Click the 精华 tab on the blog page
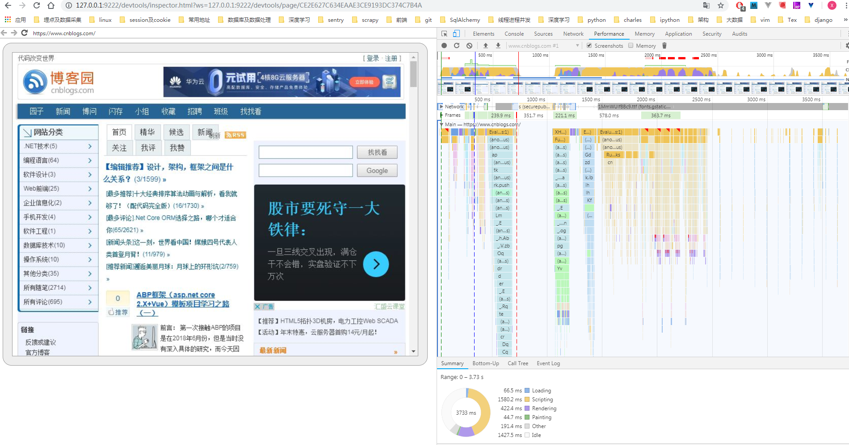The image size is (849, 445). tap(147, 132)
